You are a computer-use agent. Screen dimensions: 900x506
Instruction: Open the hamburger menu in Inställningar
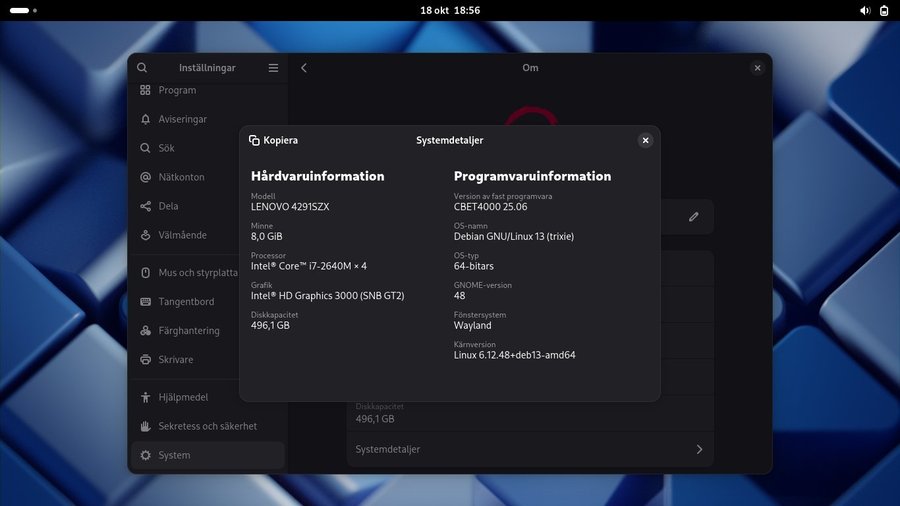273,68
